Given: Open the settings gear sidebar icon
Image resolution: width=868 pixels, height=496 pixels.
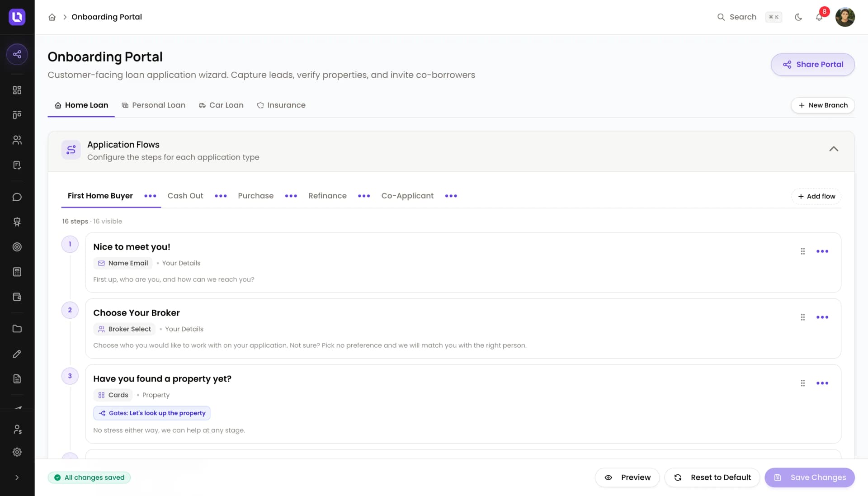Looking at the screenshot, I should (x=17, y=452).
